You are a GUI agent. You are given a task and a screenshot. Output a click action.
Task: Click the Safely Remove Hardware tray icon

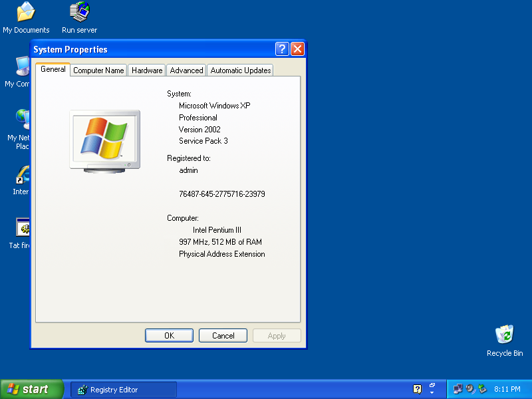[481, 388]
